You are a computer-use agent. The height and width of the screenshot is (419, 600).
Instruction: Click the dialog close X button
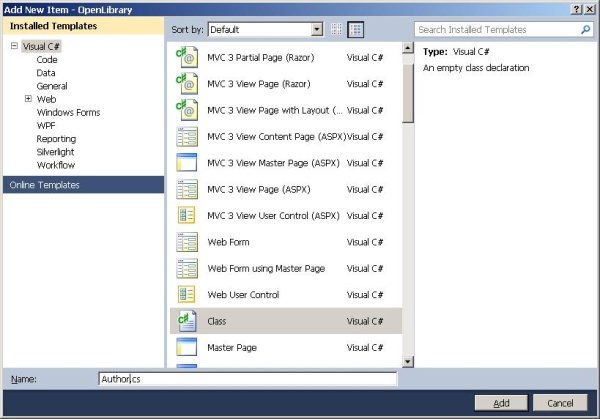(x=590, y=9)
